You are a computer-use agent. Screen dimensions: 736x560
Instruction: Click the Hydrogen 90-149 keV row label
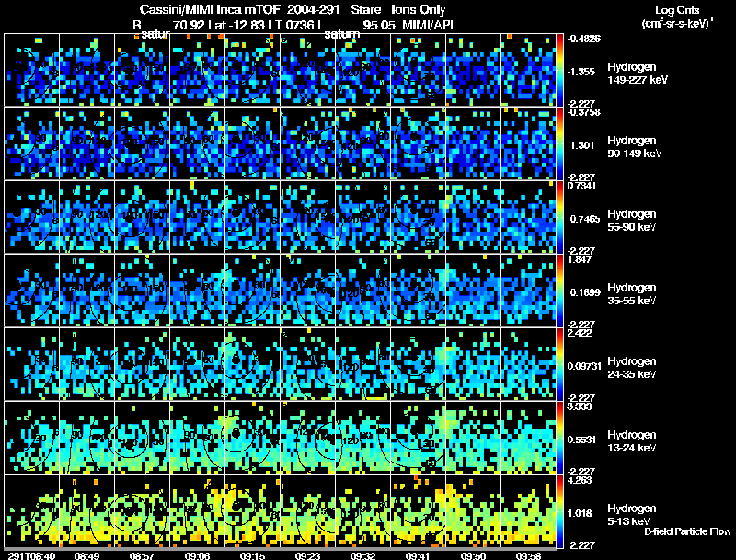[x=635, y=147]
